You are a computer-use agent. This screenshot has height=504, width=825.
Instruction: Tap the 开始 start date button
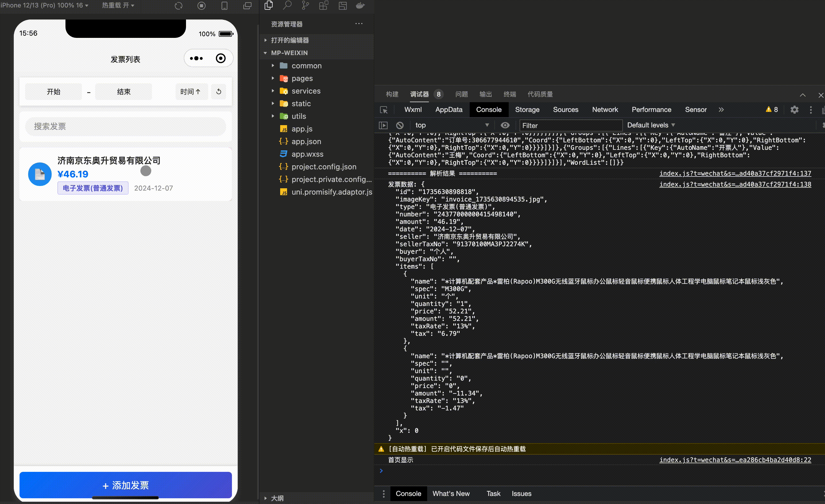(x=54, y=92)
